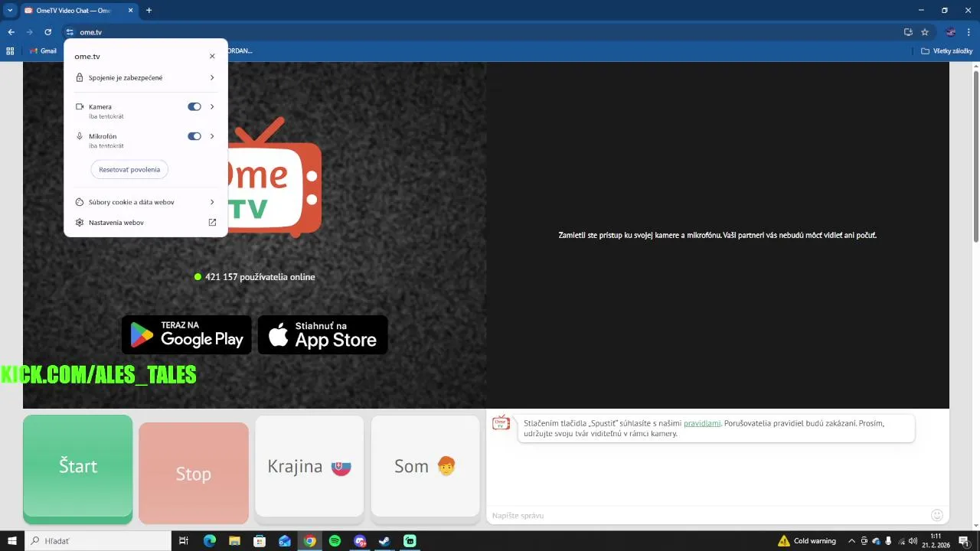Launch Microsoft Edge from taskbar
The image size is (980, 551).
pos(210,541)
